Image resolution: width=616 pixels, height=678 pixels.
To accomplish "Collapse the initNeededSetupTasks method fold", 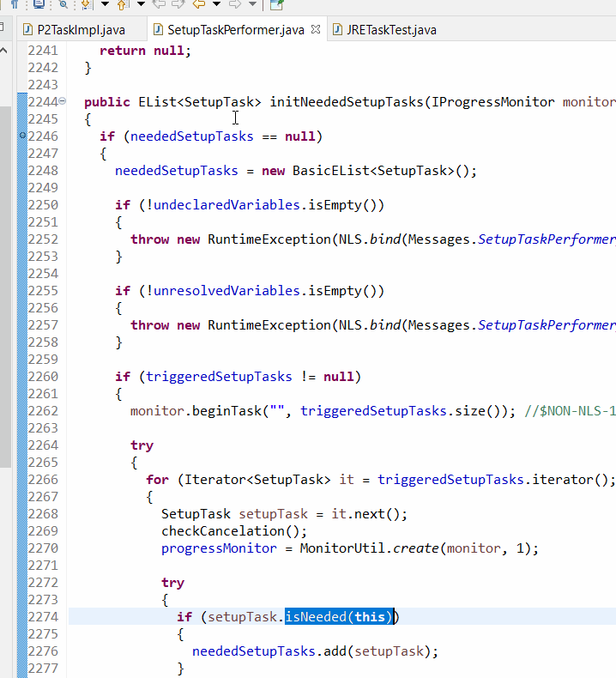I will tap(63, 101).
